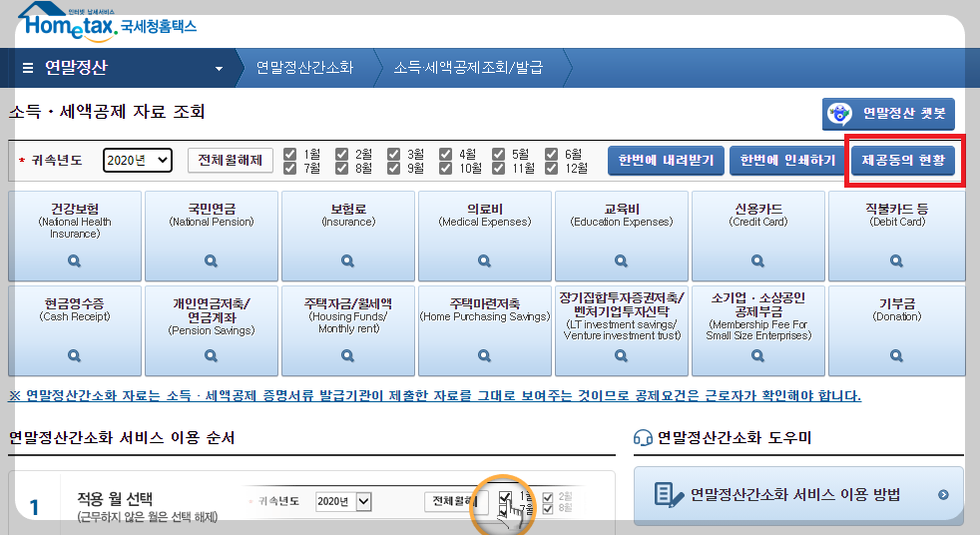Click 한번에 내려받기 button
The height and width of the screenshot is (535, 980).
coord(667,161)
